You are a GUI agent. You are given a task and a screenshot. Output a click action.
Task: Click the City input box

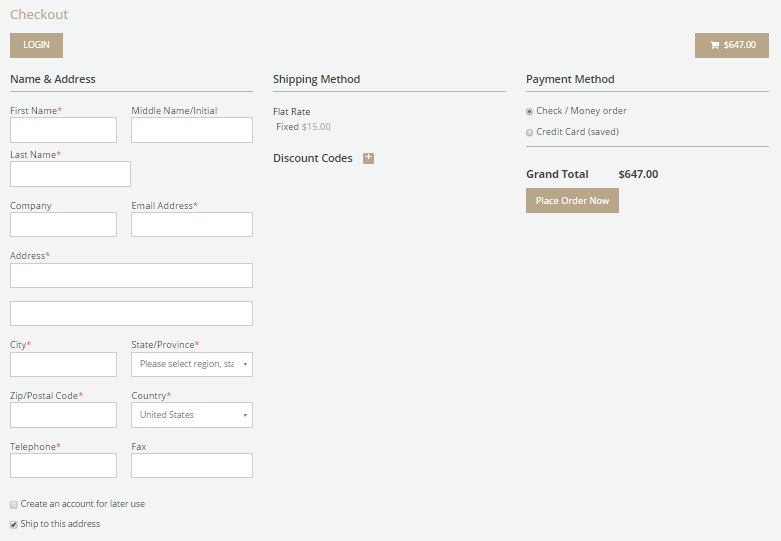pos(63,364)
